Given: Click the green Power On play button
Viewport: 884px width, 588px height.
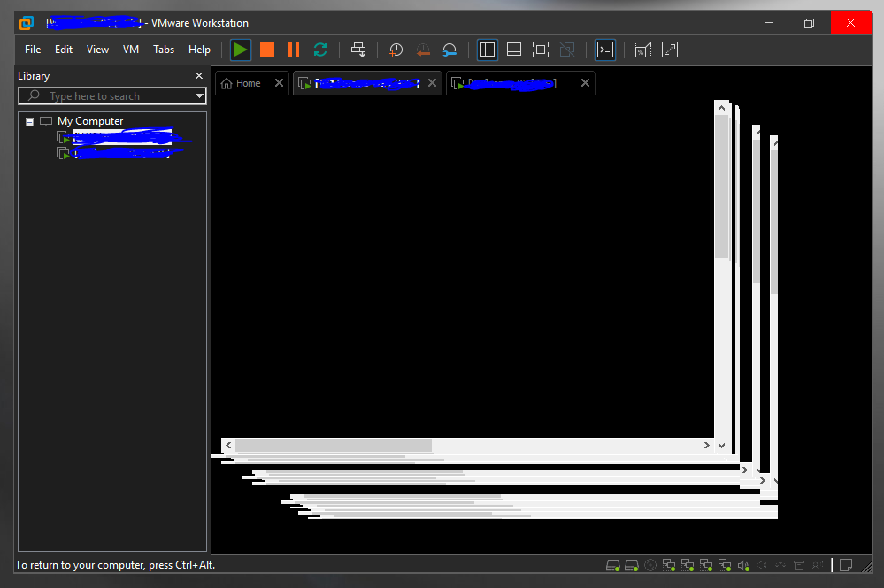Looking at the screenshot, I should point(240,50).
